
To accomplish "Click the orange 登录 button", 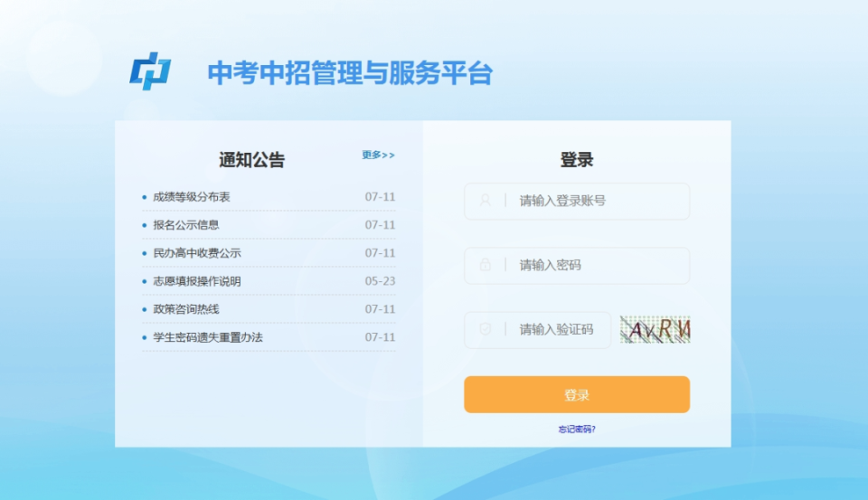I will [x=577, y=394].
